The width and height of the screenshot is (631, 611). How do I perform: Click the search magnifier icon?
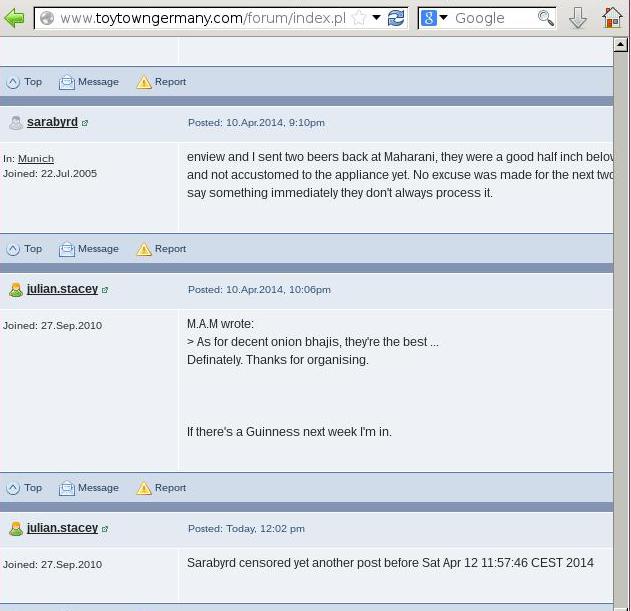(545, 18)
